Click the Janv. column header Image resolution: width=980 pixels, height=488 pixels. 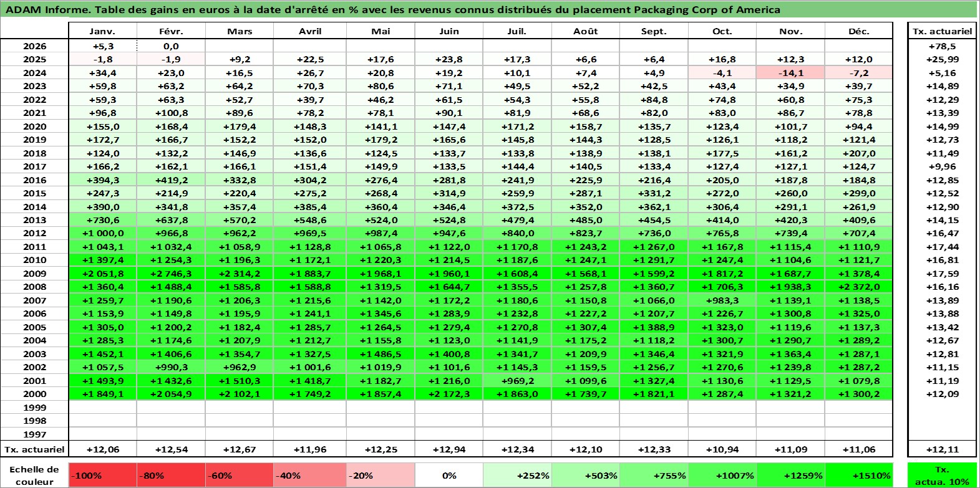click(102, 31)
